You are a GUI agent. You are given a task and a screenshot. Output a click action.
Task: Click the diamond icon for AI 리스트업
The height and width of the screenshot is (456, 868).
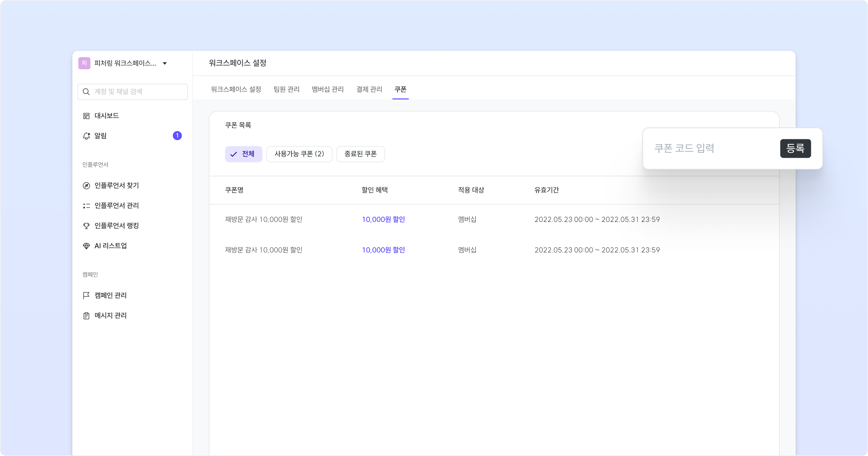point(86,246)
